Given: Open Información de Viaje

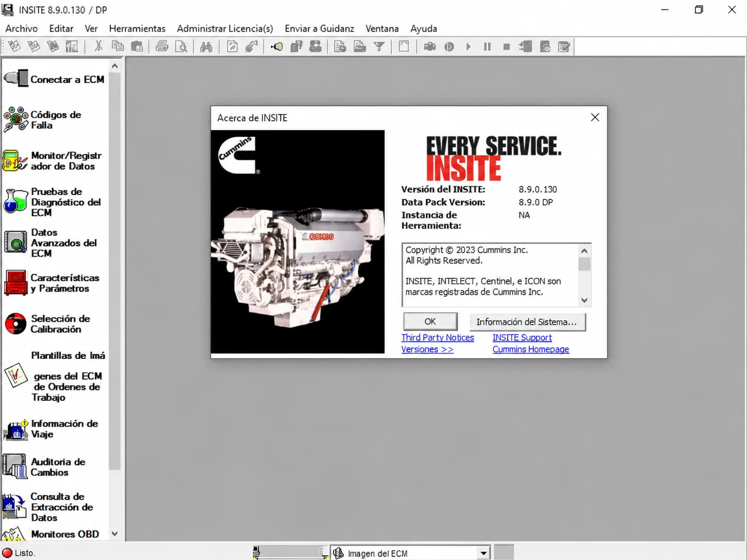Looking at the screenshot, I should tap(51, 429).
